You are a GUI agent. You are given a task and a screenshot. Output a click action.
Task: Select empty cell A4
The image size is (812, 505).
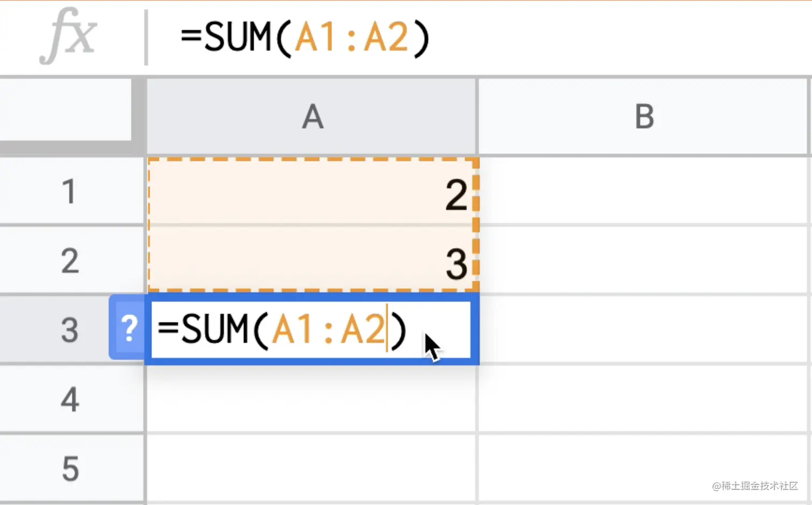click(312, 399)
